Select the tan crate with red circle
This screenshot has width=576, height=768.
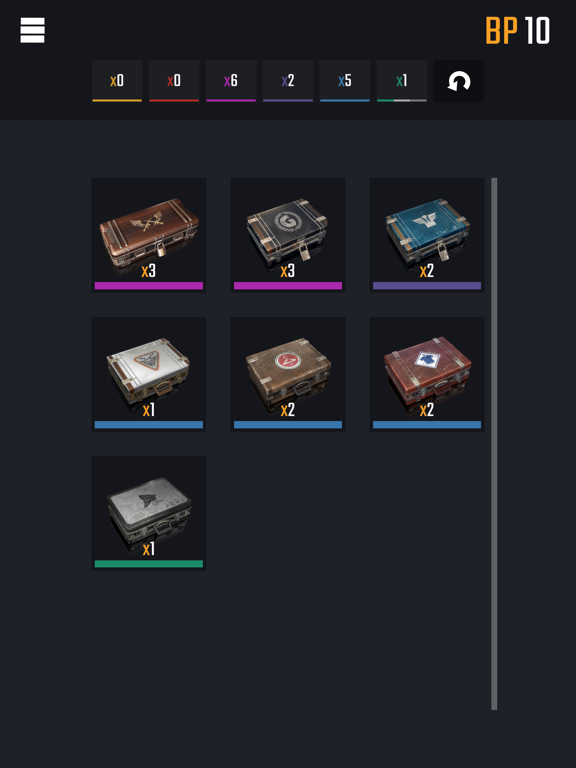288,374
